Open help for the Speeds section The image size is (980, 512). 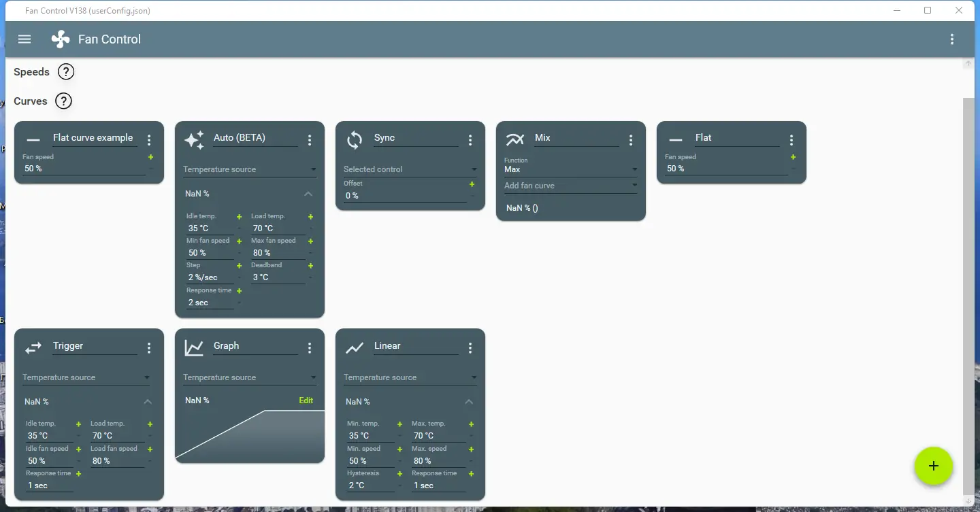pyautogui.click(x=65, y=72)
